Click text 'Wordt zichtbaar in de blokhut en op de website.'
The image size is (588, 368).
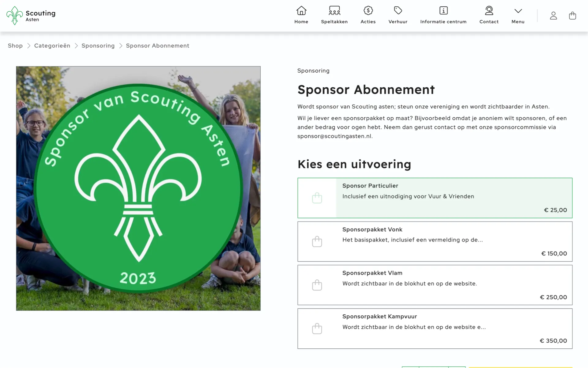410,284
